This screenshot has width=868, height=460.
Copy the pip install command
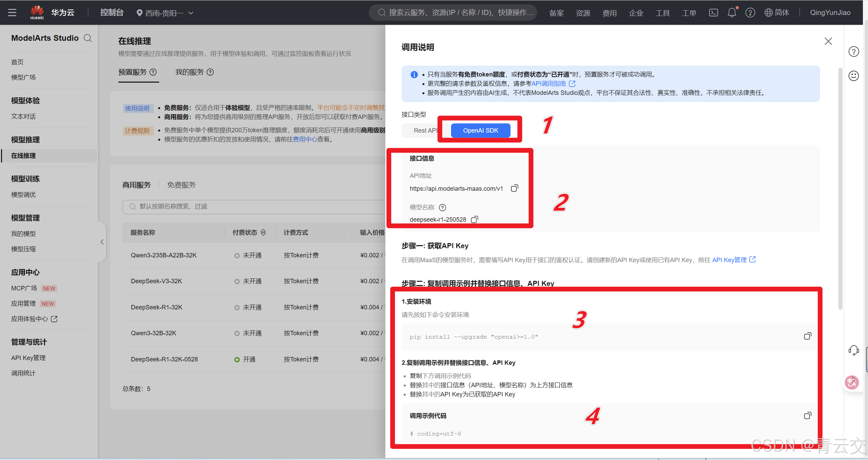(x=807, y=336)
